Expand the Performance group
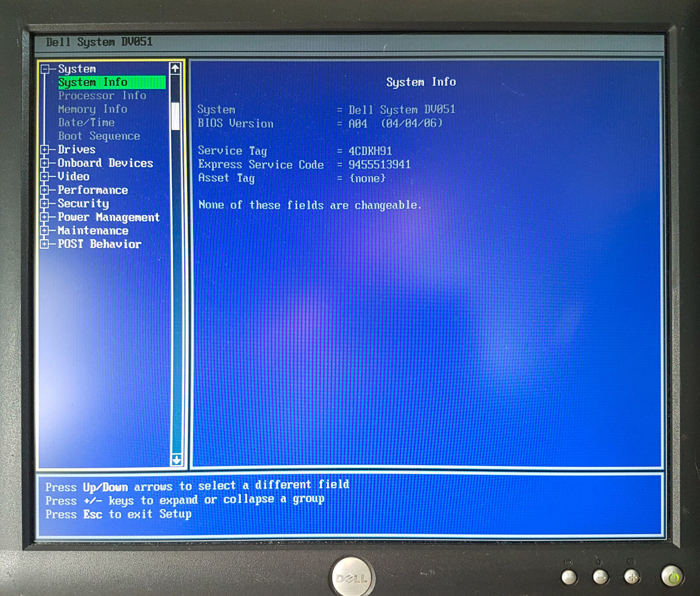 click(x=45, y=190)
